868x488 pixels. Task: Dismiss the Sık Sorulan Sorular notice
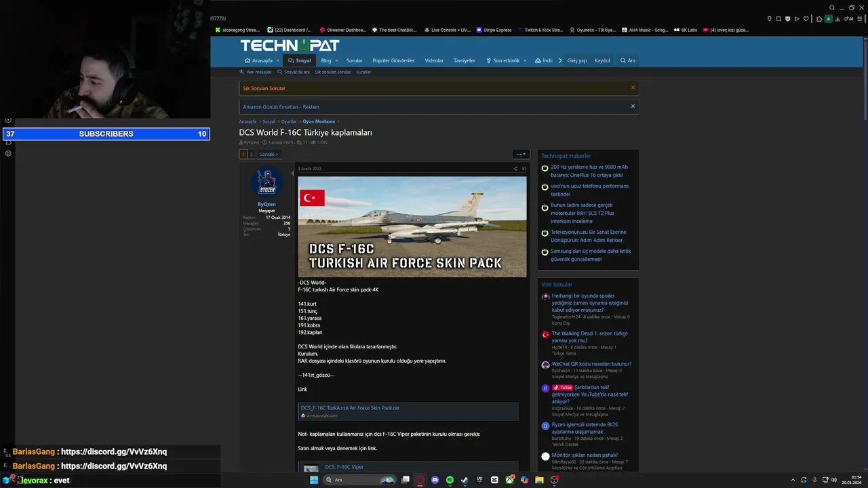(x=633, y=87)
